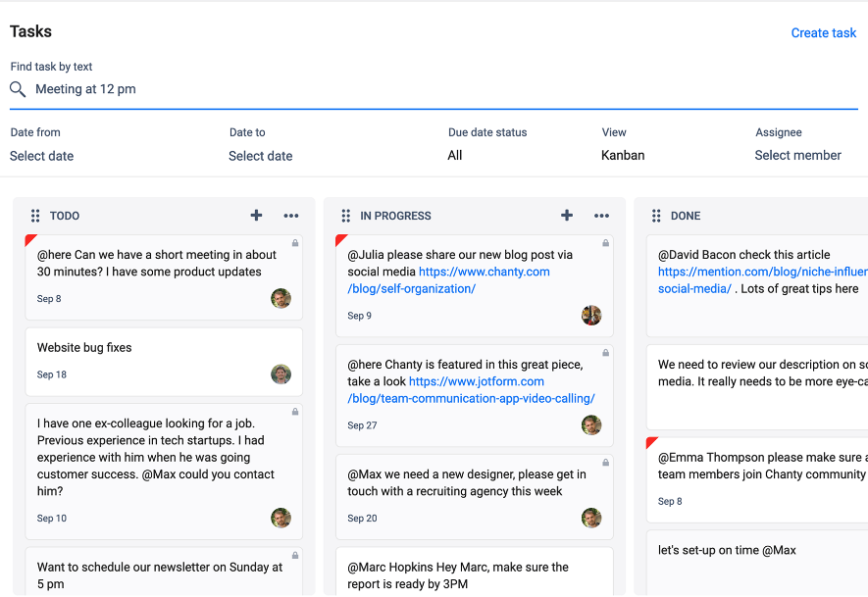Click assignee avatar on Website bug fixes

(x=281, y=374)
